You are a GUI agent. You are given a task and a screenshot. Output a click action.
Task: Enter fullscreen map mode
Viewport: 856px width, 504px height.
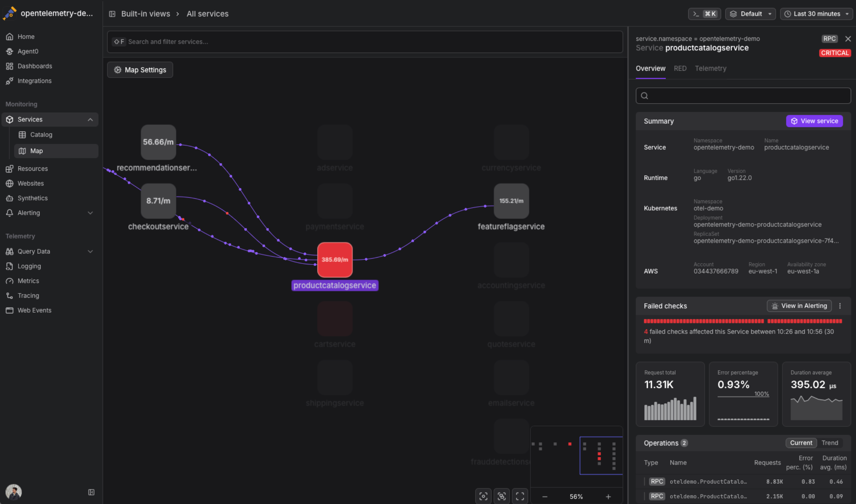[x=520, y=496]
